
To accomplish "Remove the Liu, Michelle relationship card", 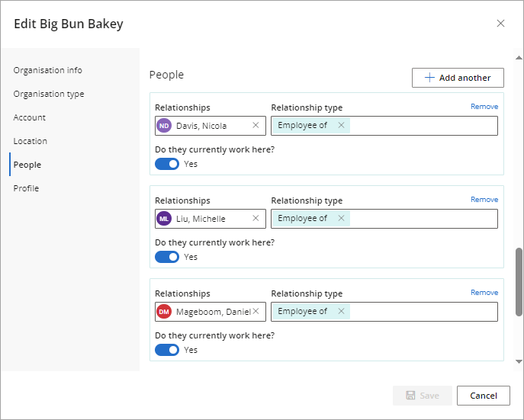I will point(484,199).
